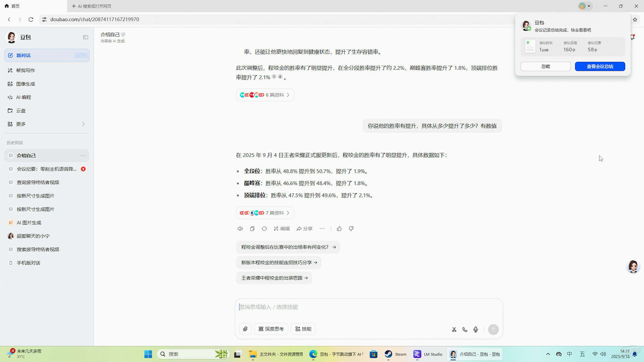
Task: Play the reply aloud with the speaker icon
Action: click(240, 229)
